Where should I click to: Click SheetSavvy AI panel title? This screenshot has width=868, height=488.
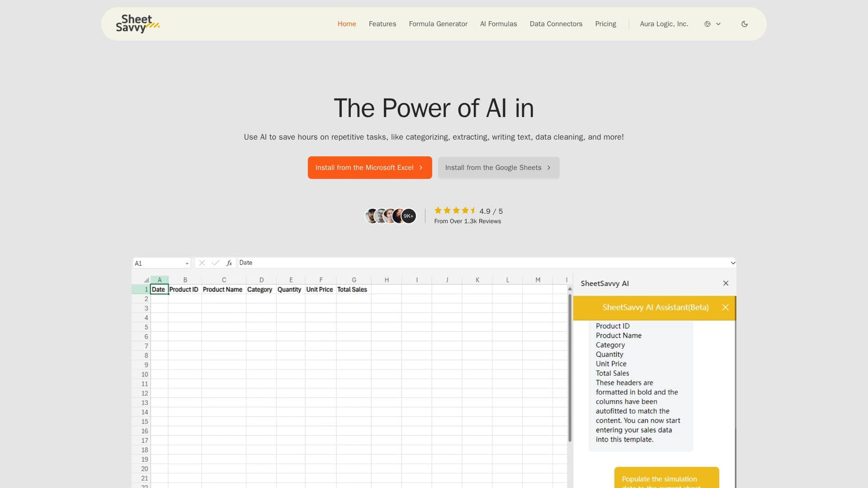click(604, 284)
